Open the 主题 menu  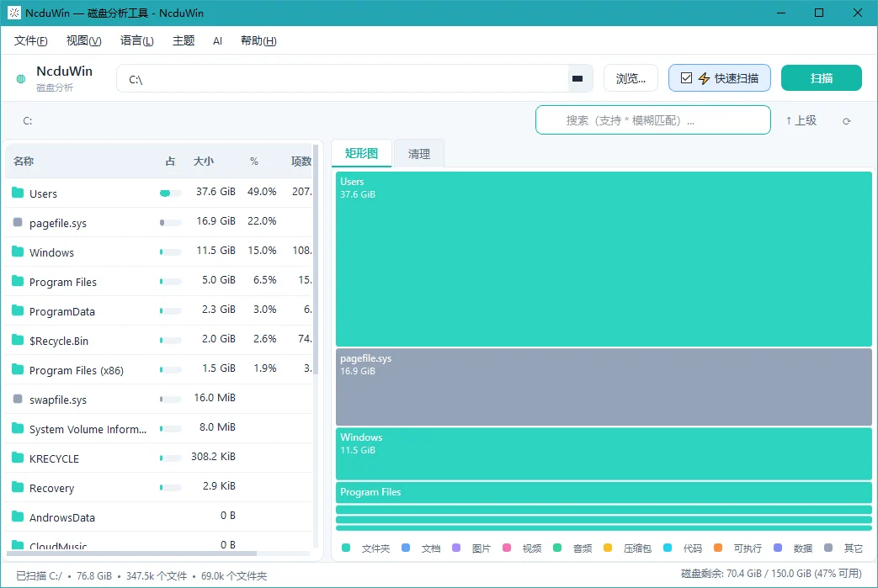coord(184,41)
